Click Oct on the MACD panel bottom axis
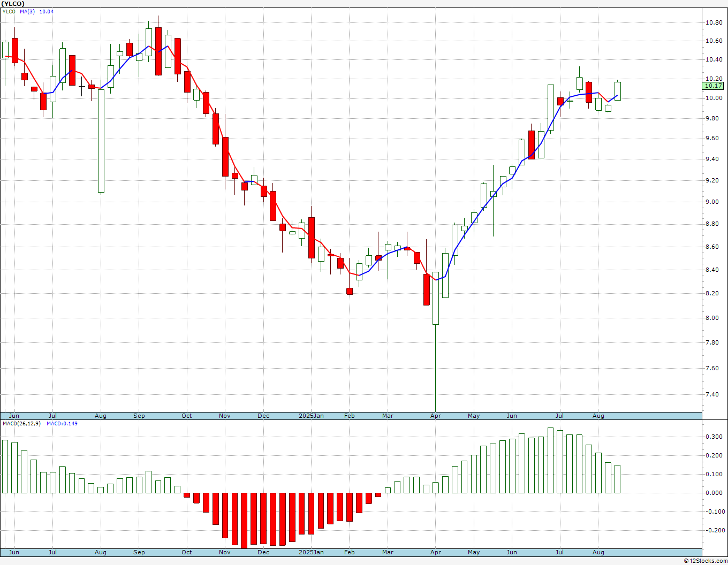This screenshot has width=728, height=565. pyautogui.click(x=187, y=552)
